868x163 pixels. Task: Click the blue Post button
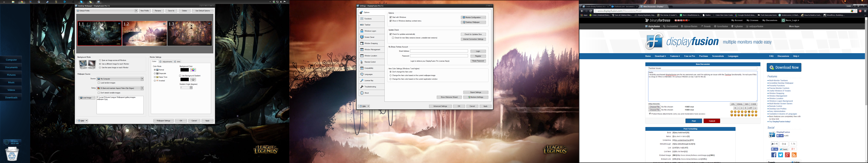coord(693,121)
